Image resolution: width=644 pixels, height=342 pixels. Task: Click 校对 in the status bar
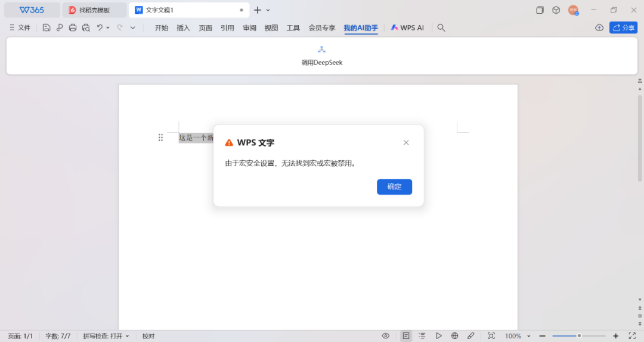[x=148, y=336]
